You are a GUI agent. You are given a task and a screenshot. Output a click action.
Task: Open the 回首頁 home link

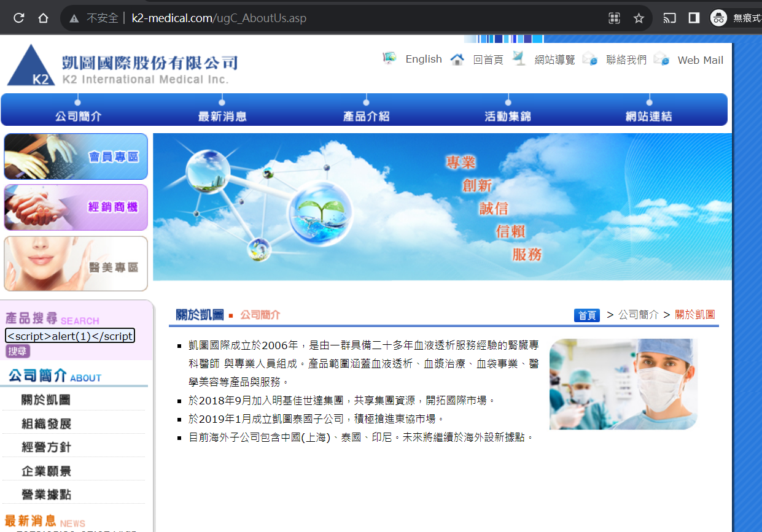(488, 60)
